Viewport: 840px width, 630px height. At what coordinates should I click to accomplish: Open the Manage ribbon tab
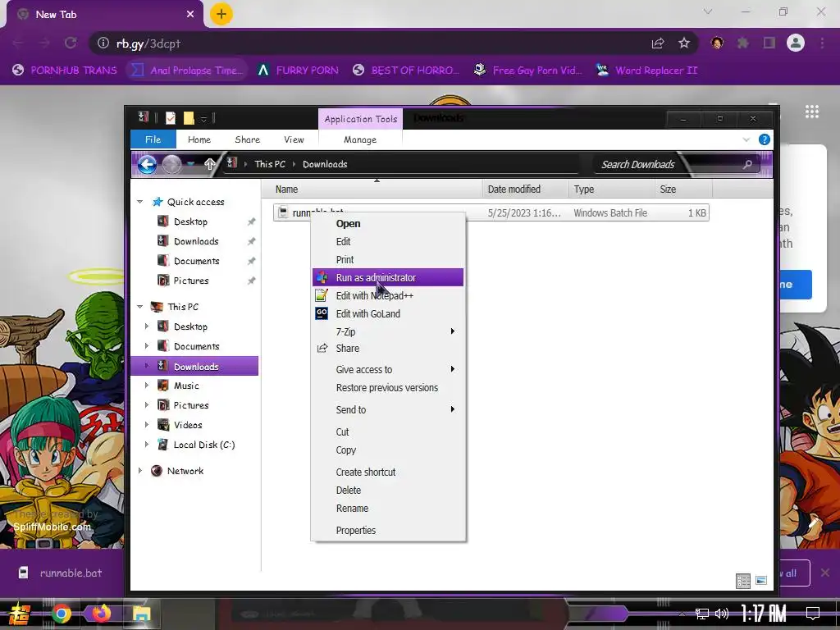click(360, 139)
